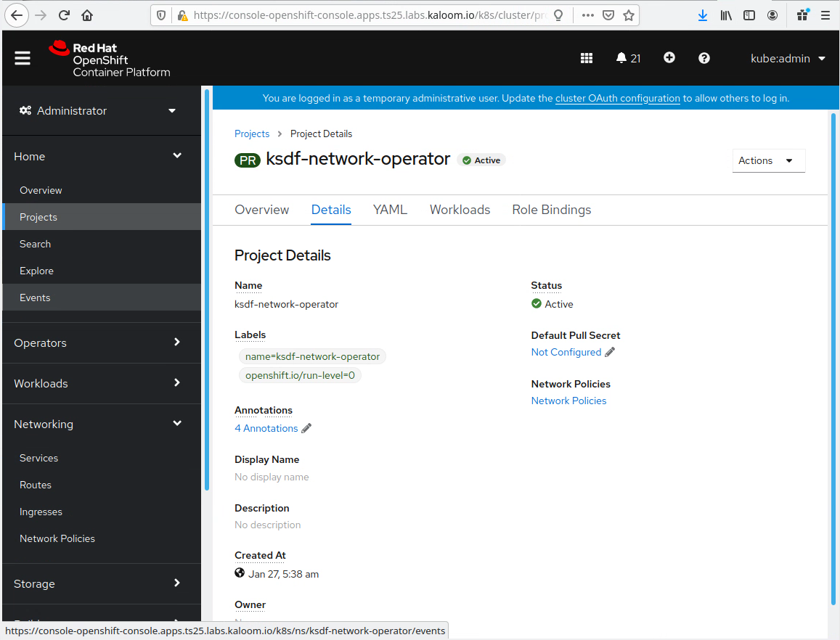Open the Actions dropdown
Viewport: 840px width, 640px height.
[768, 161]
